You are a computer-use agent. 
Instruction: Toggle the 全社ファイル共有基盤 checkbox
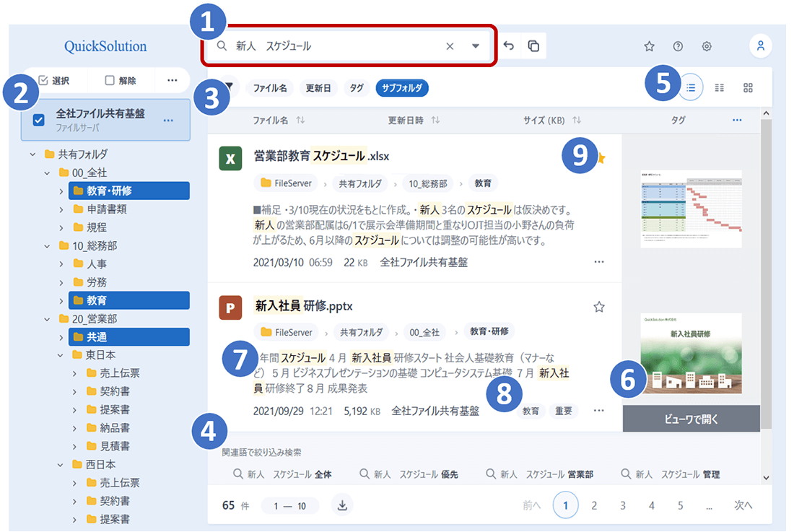click(x=38, y=120)
